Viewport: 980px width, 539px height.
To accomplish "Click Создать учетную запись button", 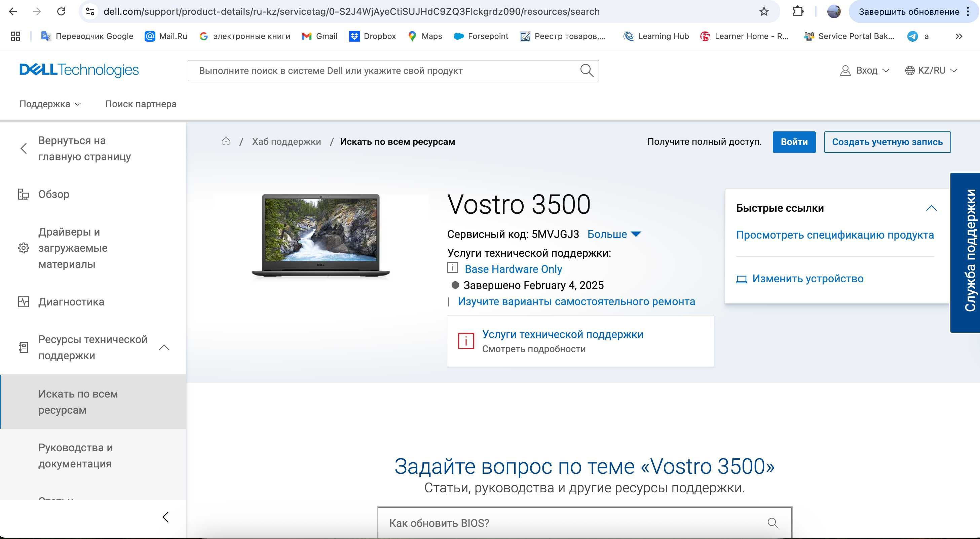I will (x=887, y=142).
